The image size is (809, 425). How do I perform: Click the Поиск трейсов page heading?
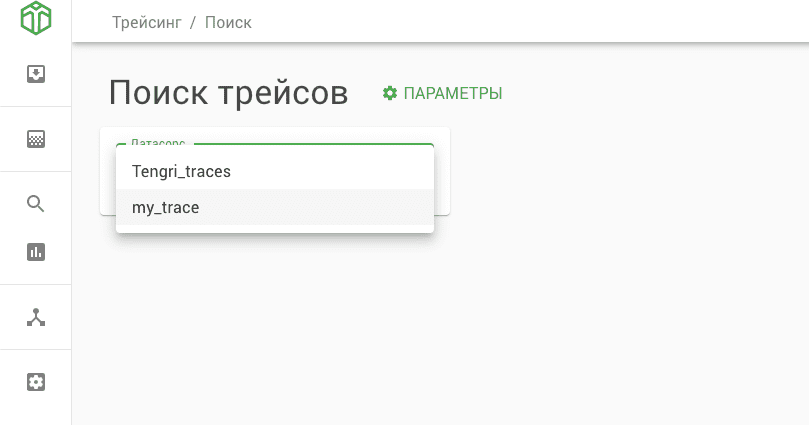228,93
